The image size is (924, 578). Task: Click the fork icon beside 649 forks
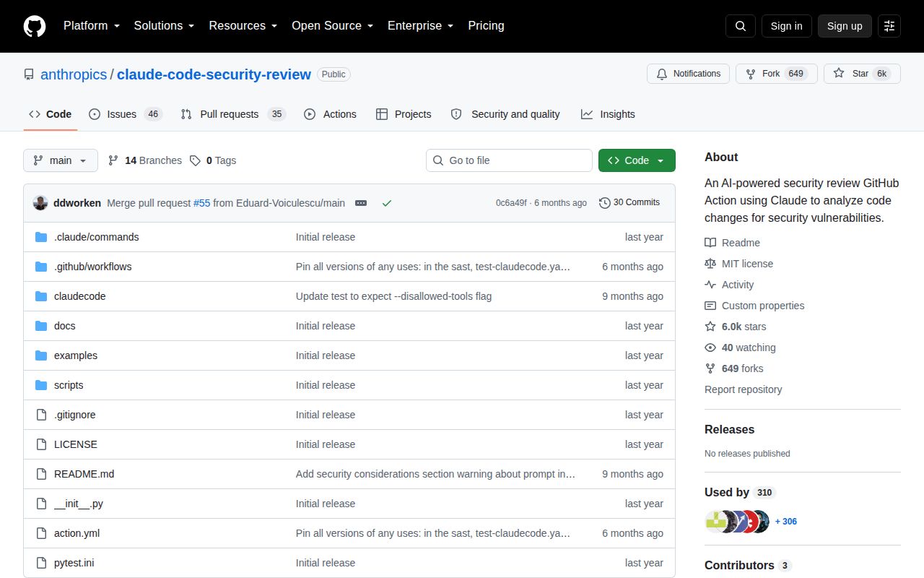[710, 368]
